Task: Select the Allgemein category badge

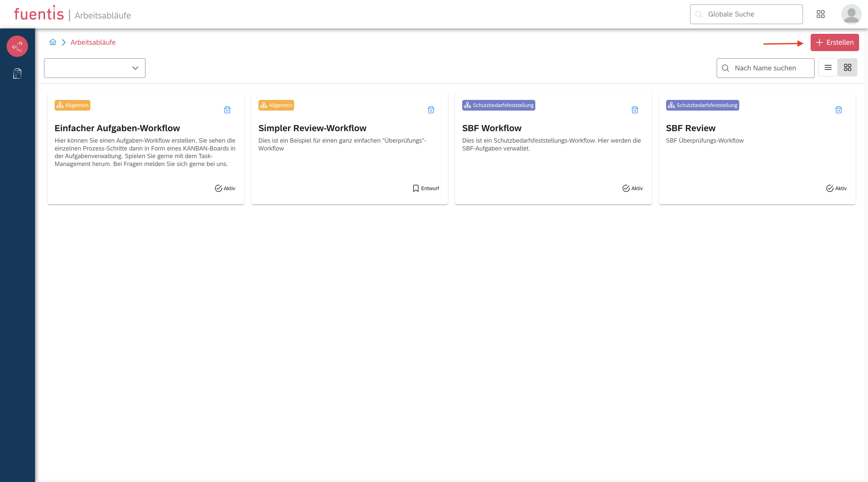Action: pos(72,105)
